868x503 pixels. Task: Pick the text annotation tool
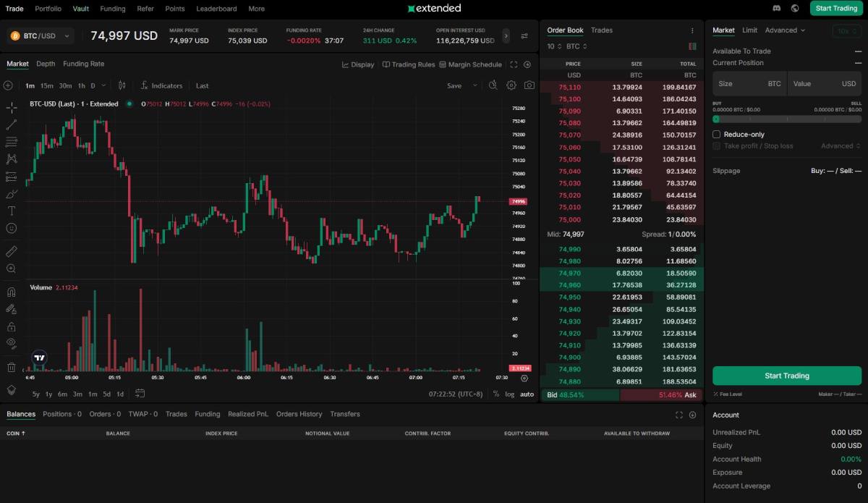pyautogui.click(x=12, y=211)
